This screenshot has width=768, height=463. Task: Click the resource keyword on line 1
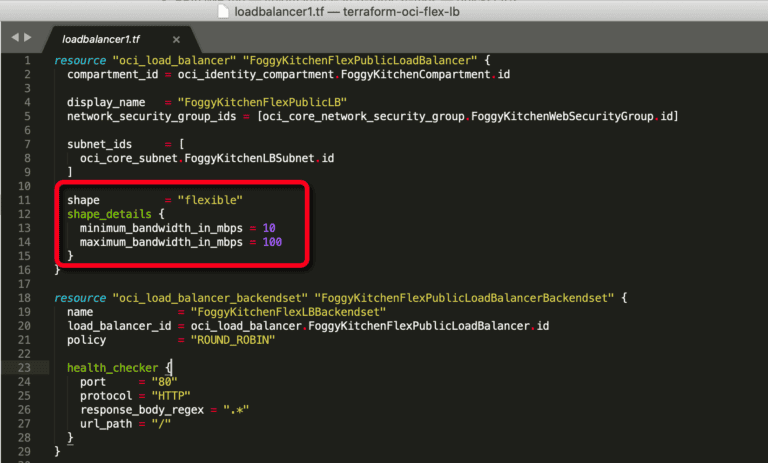pyautogui.click(x=80, y=61)
